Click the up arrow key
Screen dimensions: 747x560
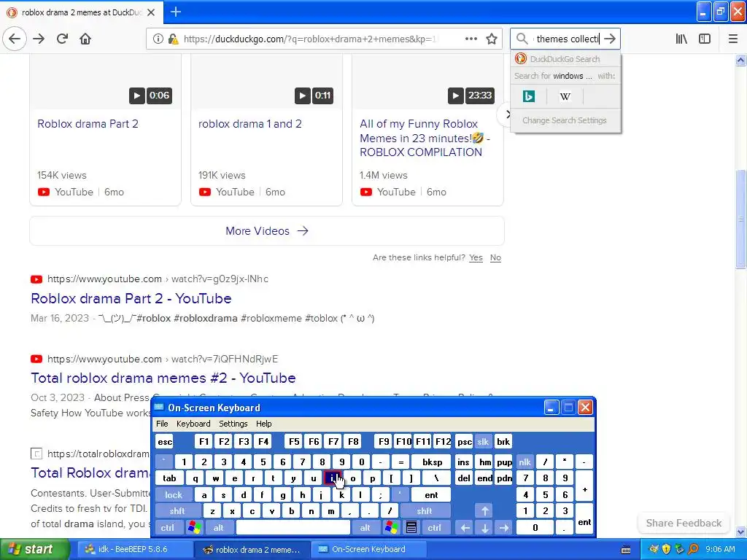pyautogui.click(x=484, y=511)
